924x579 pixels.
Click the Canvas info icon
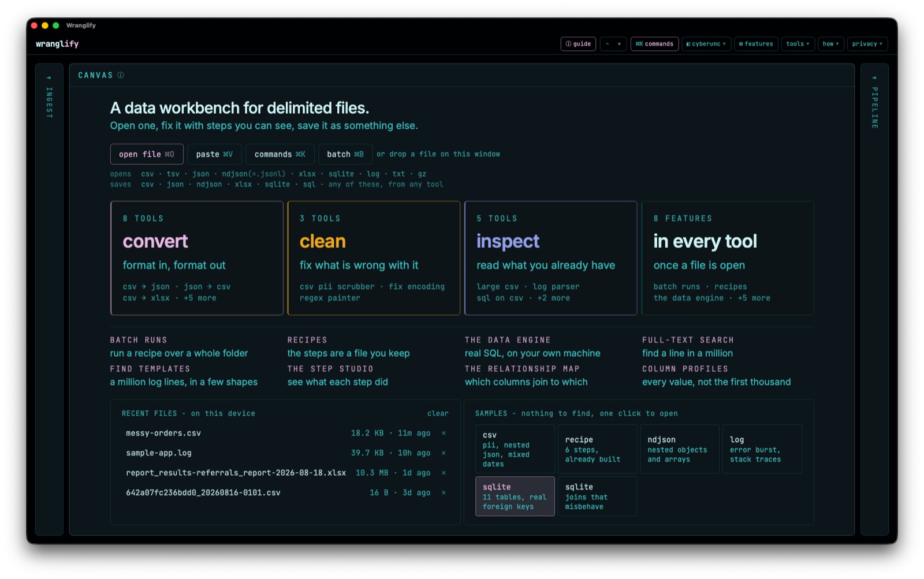[x=121, y=75]
